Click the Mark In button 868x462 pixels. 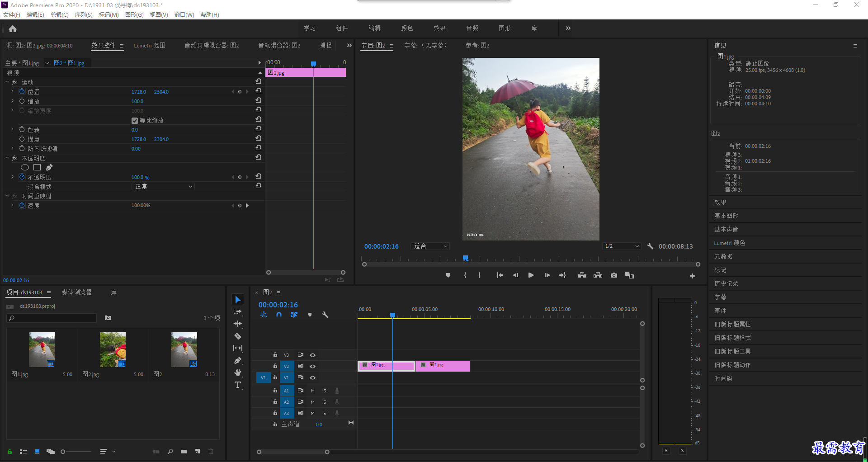point(465,275)
